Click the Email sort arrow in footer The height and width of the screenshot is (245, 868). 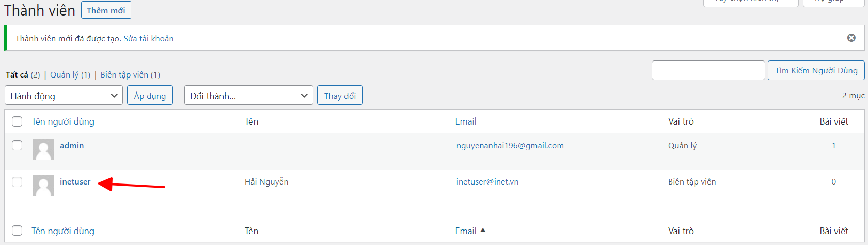click(x=483, y=231)
